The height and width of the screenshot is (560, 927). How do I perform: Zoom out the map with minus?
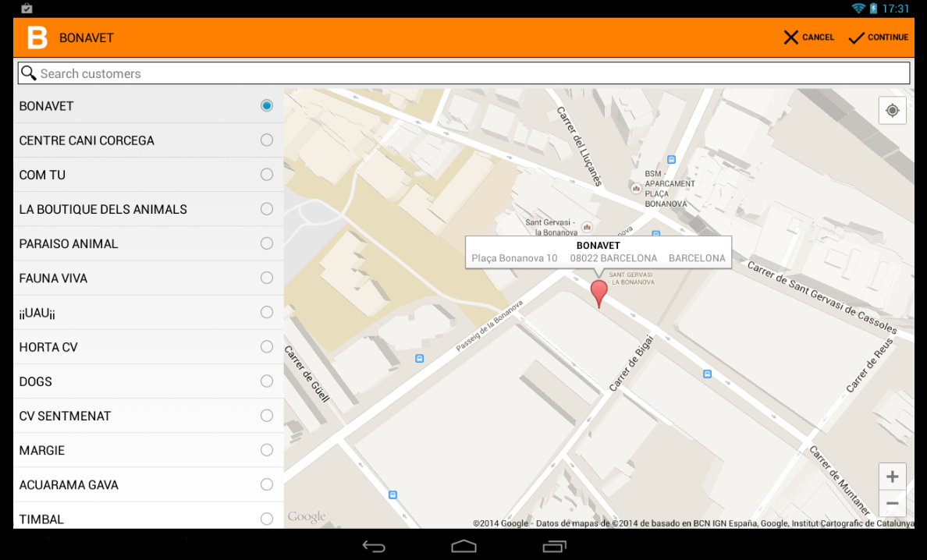click(x=892, y=503)
